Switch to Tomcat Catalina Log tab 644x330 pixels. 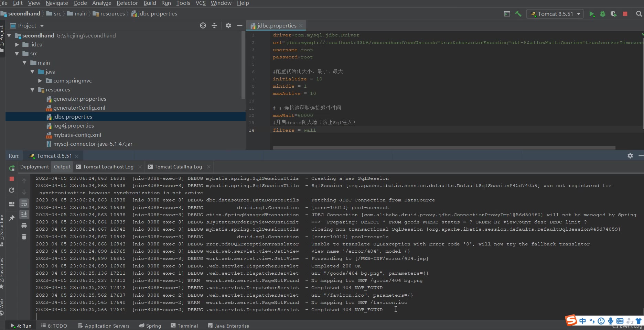click(x=178, y=167)
